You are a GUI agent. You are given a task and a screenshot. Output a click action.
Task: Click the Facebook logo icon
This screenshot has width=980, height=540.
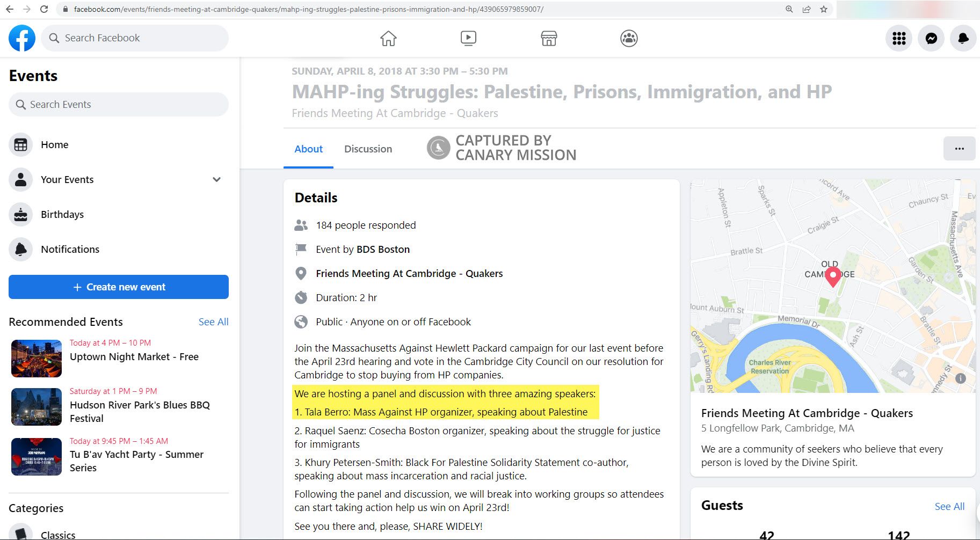coord(22,38)
